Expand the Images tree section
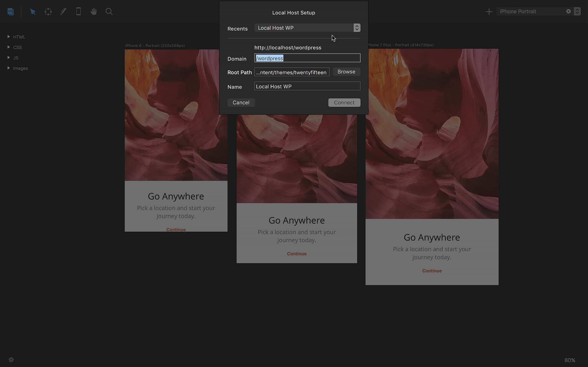This screenshot has height=367, width=588. click(x=9, y=68)
